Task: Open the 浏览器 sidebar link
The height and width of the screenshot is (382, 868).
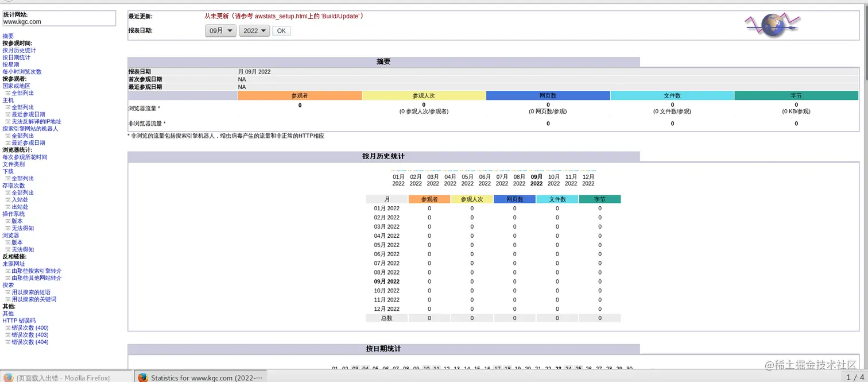Action: click(x=11, y=236)
